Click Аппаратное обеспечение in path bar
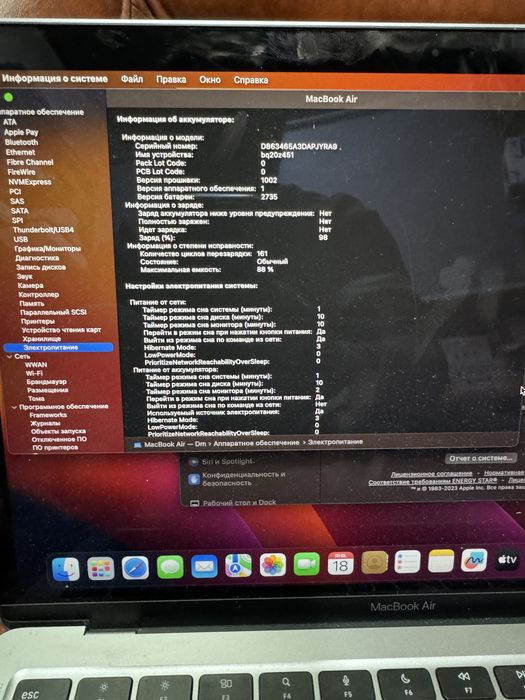This screenshot has width=525, height=700. [x=256, y=443]
